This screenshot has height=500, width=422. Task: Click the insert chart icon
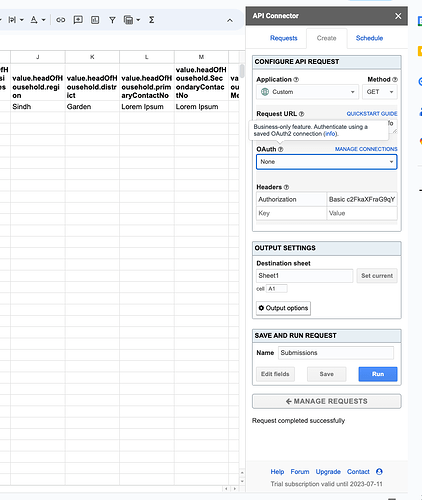[95, 20]
